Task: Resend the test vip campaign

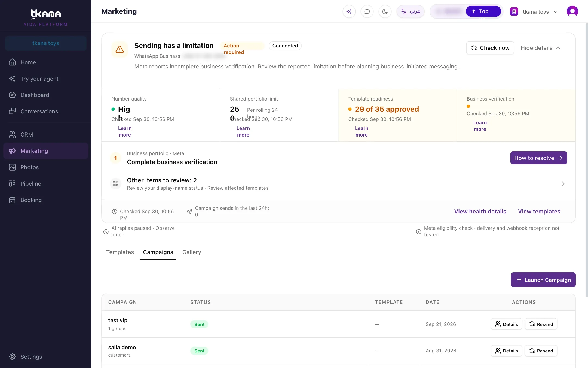Action: (541, 324)
